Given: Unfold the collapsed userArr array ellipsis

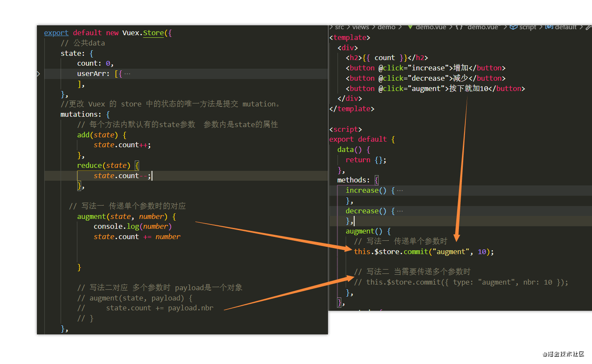Looking at the screenshot, I should tap(127, 74).
